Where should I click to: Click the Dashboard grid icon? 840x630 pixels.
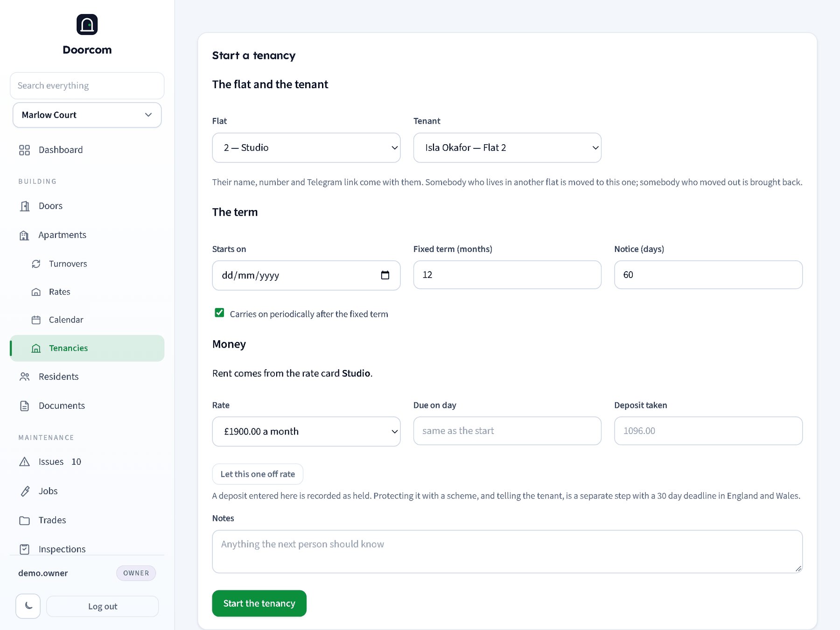(24, 150)
